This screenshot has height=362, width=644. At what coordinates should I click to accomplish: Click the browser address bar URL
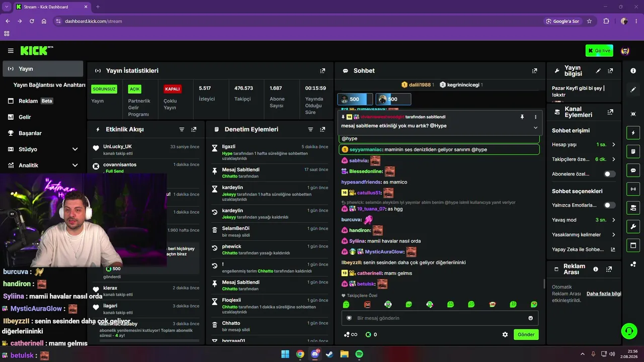click(x=94, y=21)
